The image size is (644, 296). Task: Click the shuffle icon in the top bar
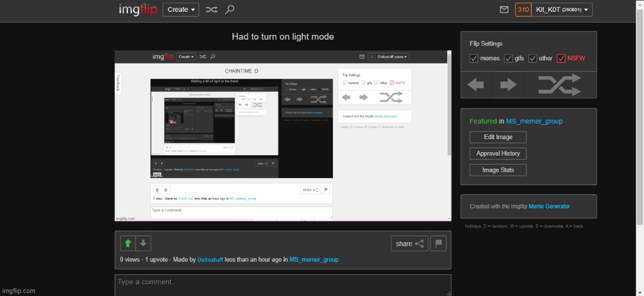pos(212,9)
